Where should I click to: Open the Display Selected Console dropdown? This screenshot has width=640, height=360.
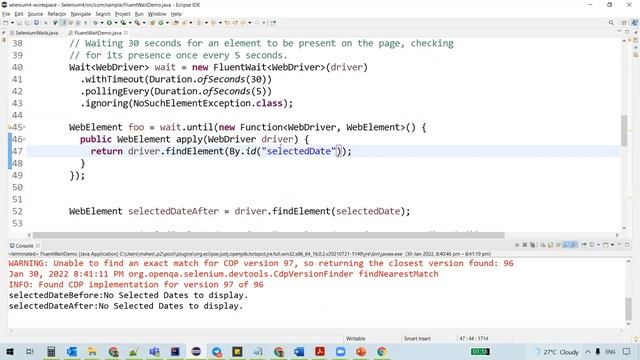click(x=598, y=245)
